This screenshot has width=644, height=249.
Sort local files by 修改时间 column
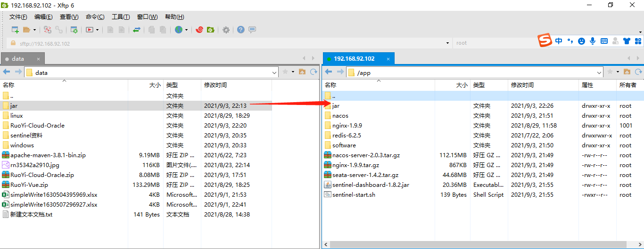coord(236,85)
